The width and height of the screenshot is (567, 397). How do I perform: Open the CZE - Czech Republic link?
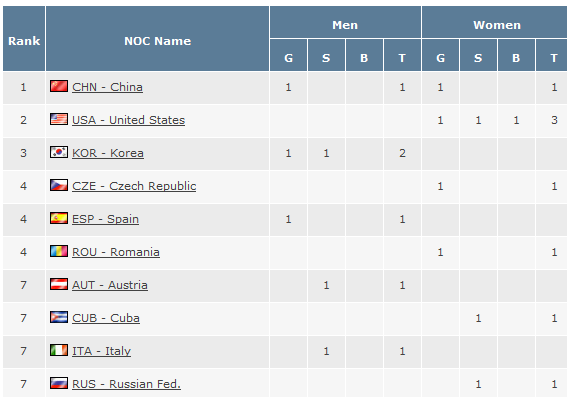pyautogui.click(x=134, y=186)
